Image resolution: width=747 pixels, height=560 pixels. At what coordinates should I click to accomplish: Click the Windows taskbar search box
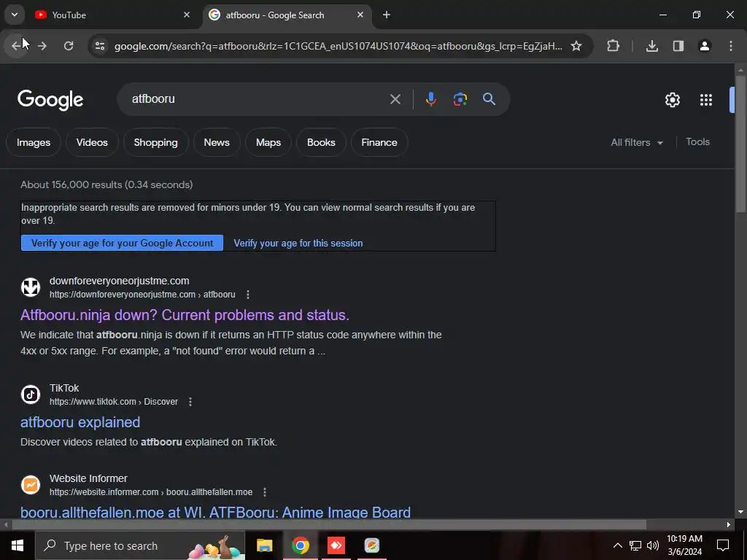(140, 545)
